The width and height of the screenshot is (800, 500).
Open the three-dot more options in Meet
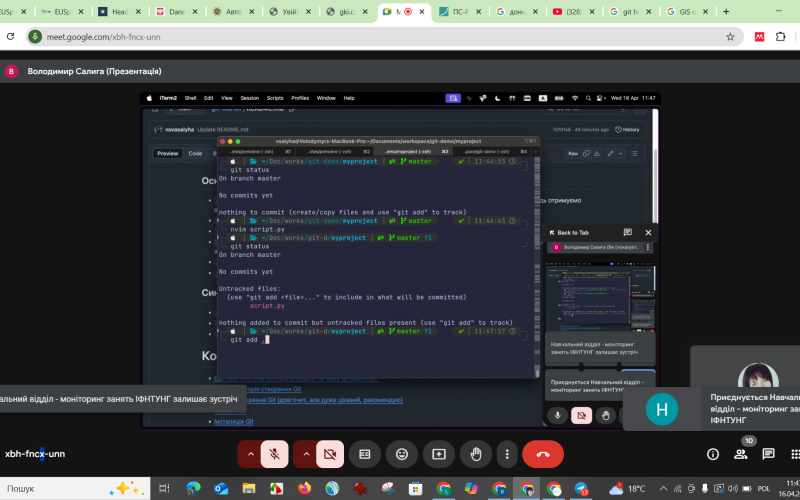point(507,454)
